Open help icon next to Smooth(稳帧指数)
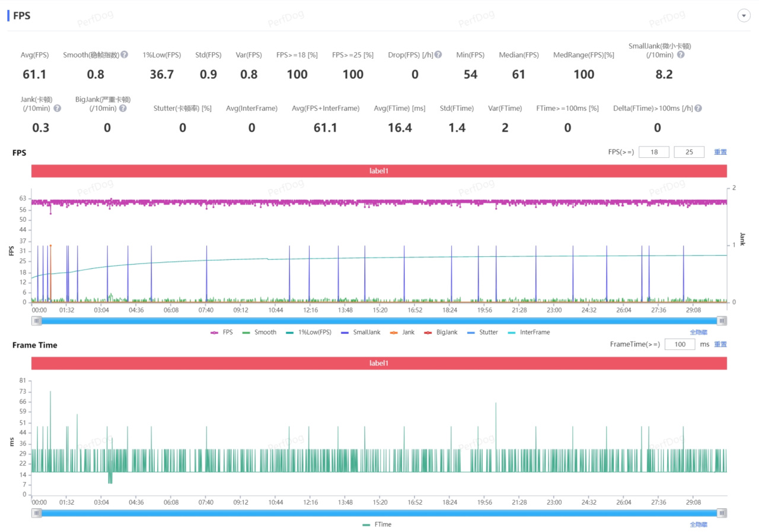This screenshot has width=759, height=532. (125, 55)
